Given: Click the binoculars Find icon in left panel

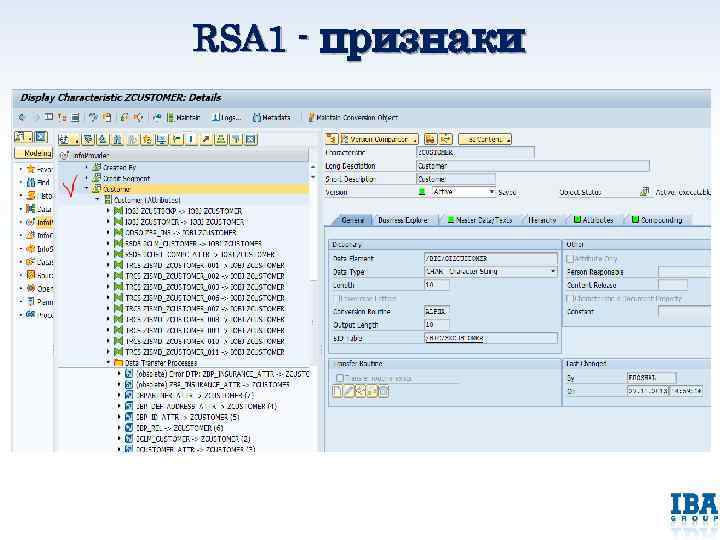Looking at the screenshot, I should (31, 182).
